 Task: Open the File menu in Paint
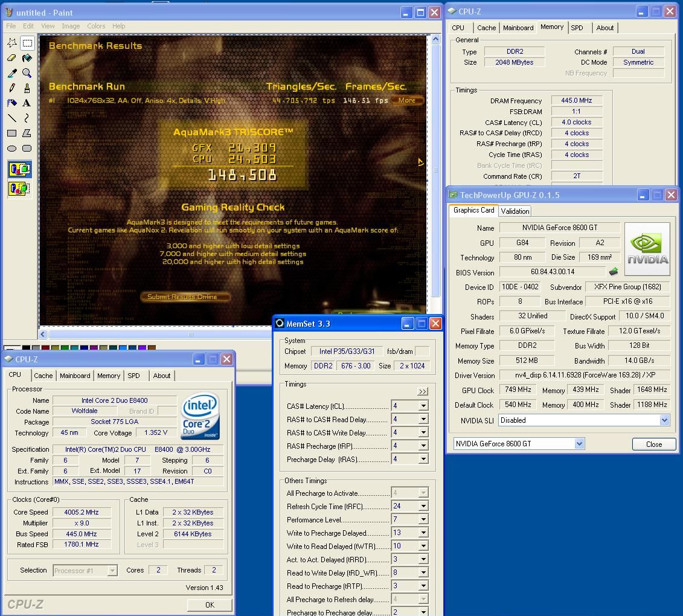click(11, 26)
